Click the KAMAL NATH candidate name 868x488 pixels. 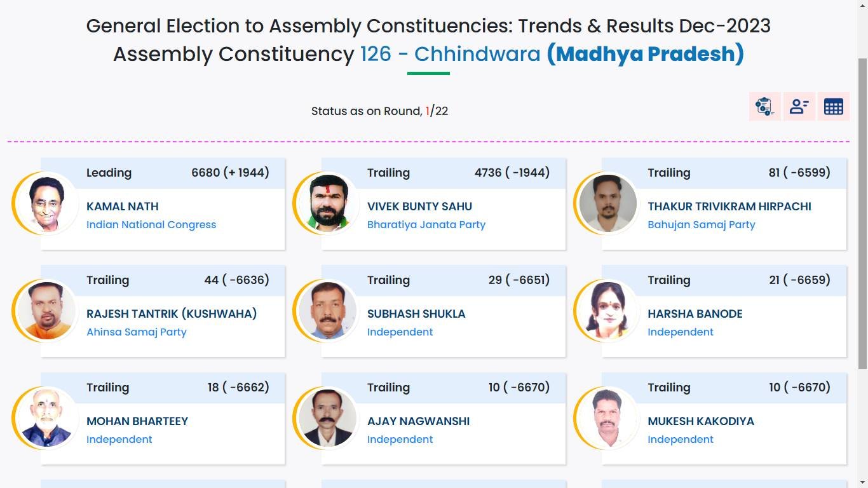[x=123, y=207]
